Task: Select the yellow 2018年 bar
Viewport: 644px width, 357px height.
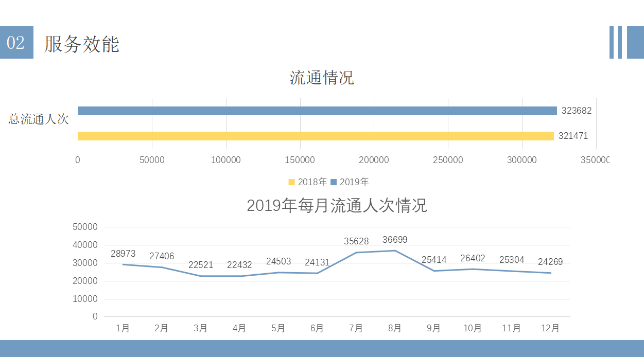Action: 316,136
